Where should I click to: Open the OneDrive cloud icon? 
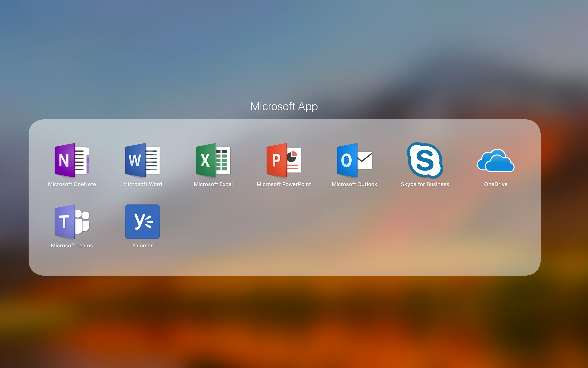(496, 160)
